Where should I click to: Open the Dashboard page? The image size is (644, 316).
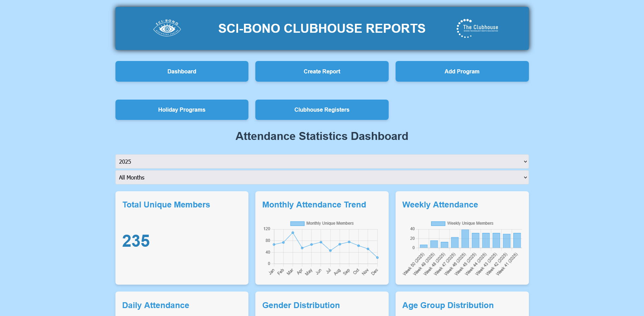click(182, 71)
